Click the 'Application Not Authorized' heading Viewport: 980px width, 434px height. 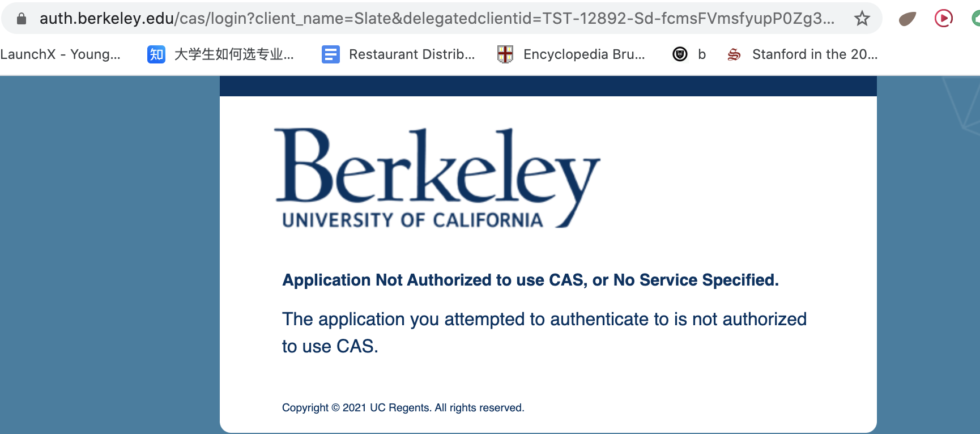(530, 280)
